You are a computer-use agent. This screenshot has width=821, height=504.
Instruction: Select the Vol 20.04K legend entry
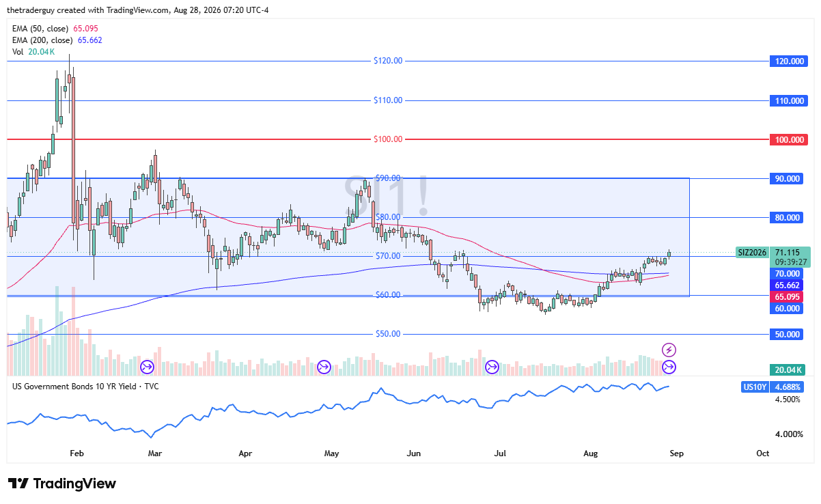33,52
